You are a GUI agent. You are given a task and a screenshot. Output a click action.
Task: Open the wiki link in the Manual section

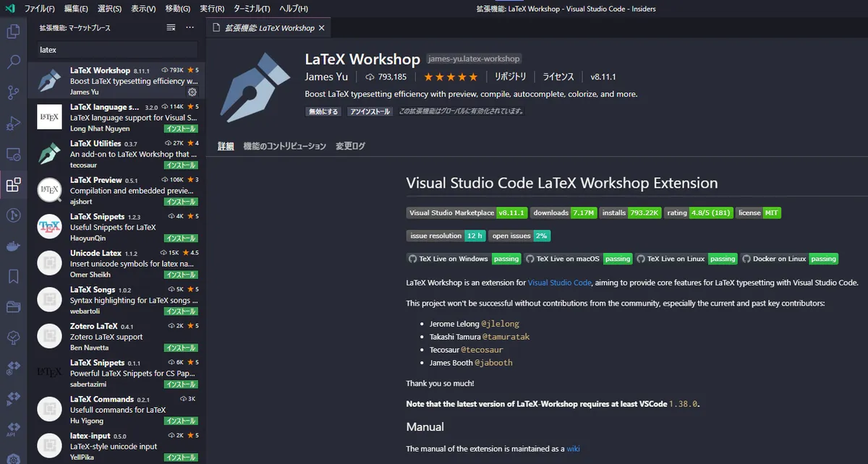574,448
